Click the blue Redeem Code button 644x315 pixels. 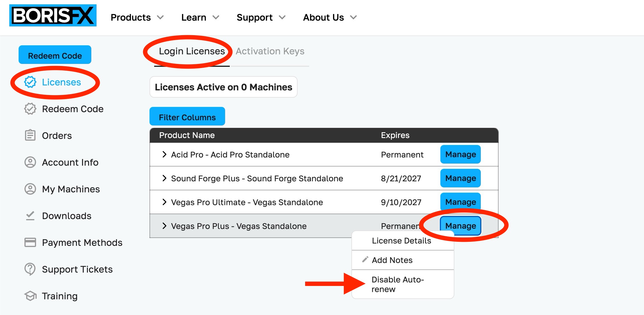click(55, 55)
